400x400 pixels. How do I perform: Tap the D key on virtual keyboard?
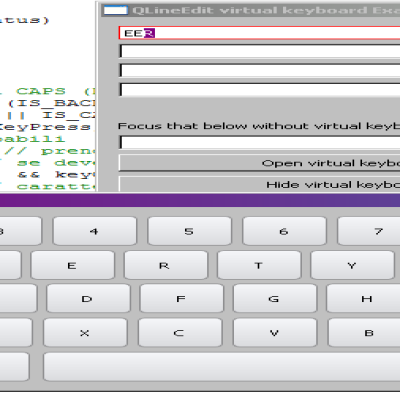coord(88,298)
